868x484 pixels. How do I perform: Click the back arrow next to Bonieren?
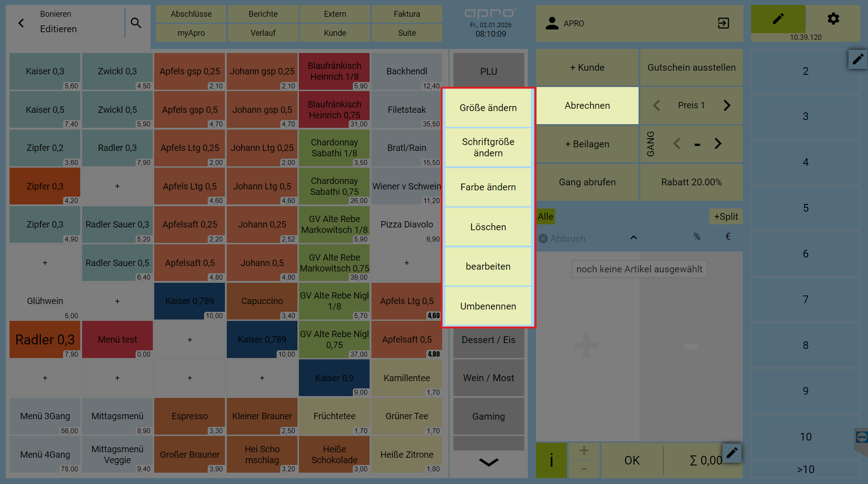coord(21,23)
